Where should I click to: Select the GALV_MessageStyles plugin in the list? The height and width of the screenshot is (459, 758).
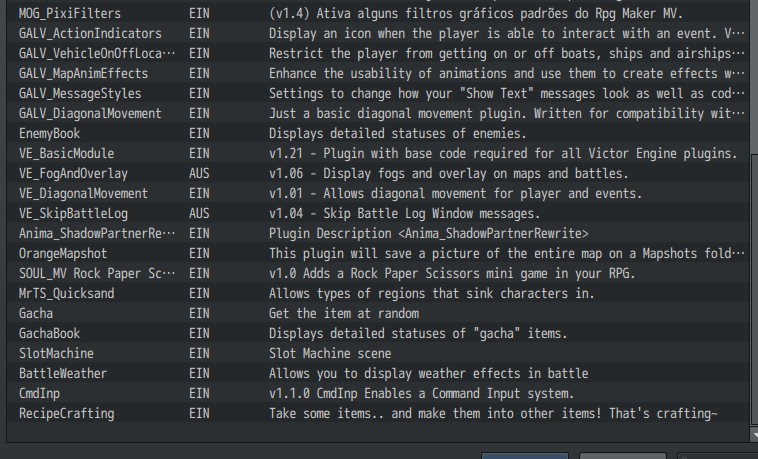tap(378, 93)
